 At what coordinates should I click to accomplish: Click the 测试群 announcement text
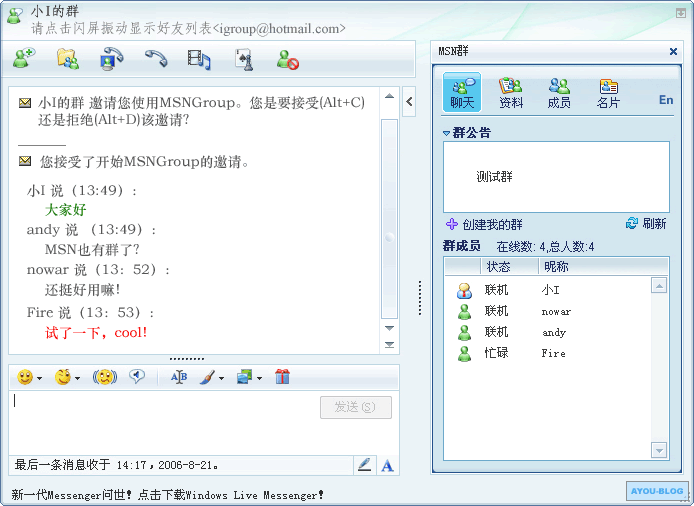pyautogui.click(x=494, y=177)
